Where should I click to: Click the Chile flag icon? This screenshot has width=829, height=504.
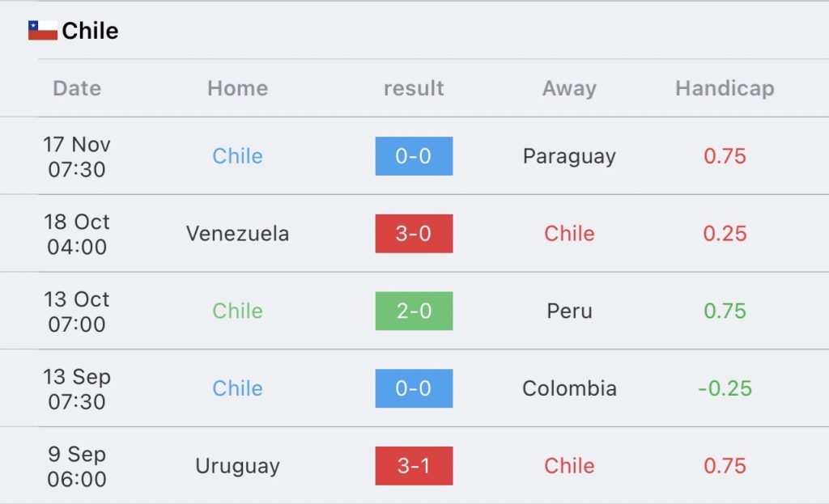[43, 31]
